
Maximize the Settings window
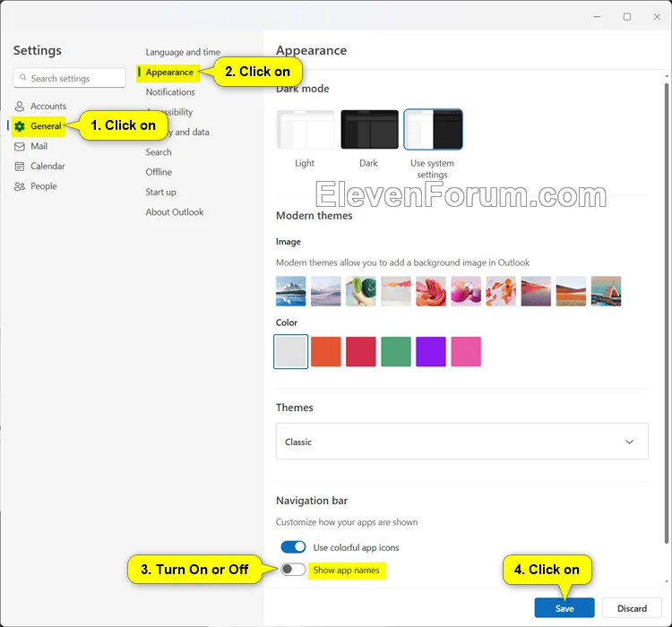[x=627, y=17]
